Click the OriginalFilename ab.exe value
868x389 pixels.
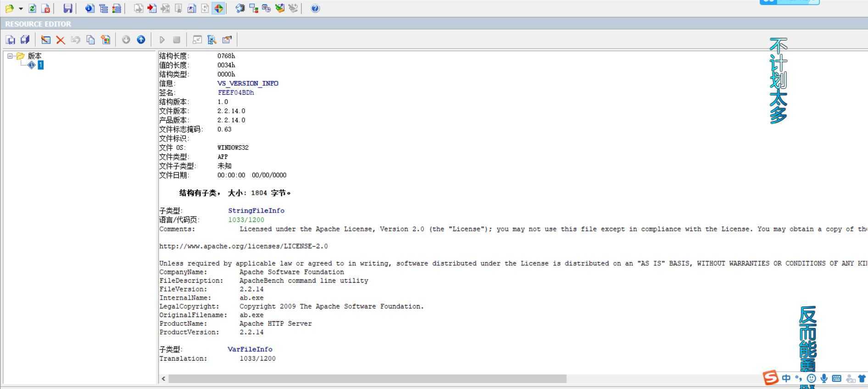pos(251,315)
